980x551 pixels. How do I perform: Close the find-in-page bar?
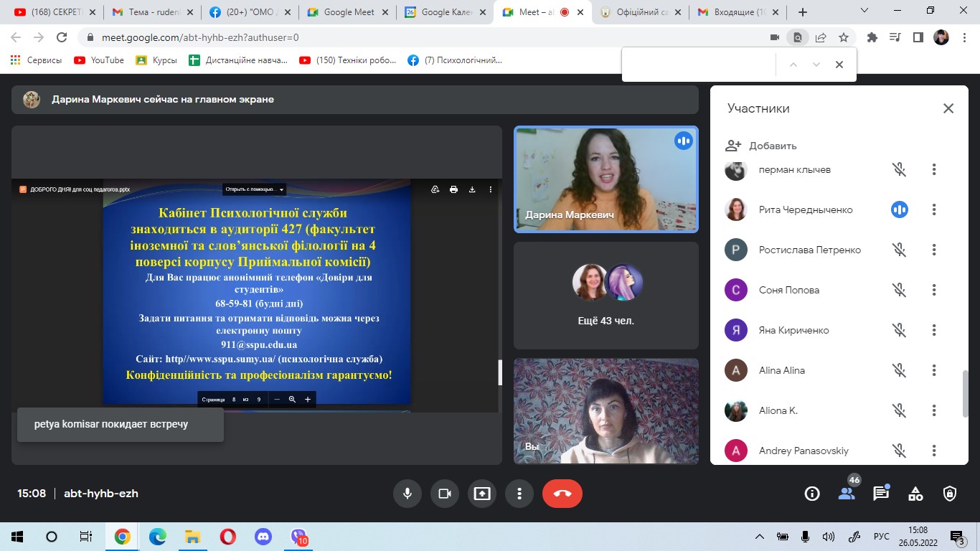[839, 65]
